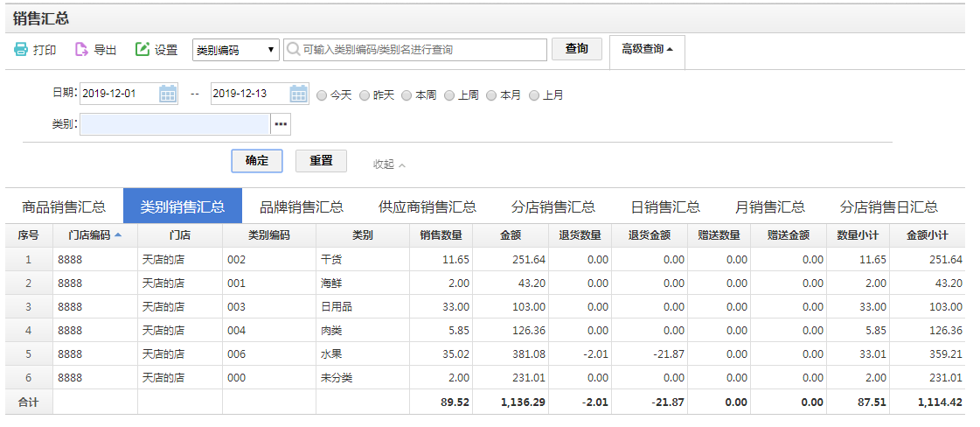Screen dimensions: 980x427
Task: Click 收起 to collapse filters
Action: point(389,164)
